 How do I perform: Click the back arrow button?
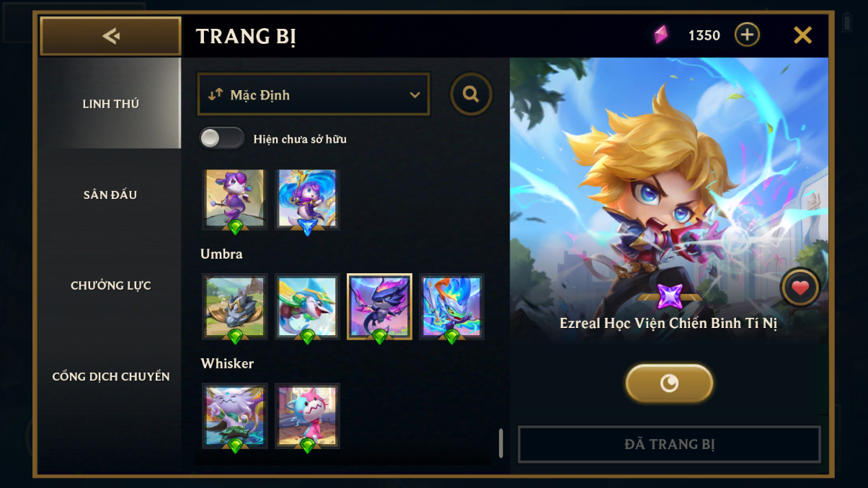[110, 36]
